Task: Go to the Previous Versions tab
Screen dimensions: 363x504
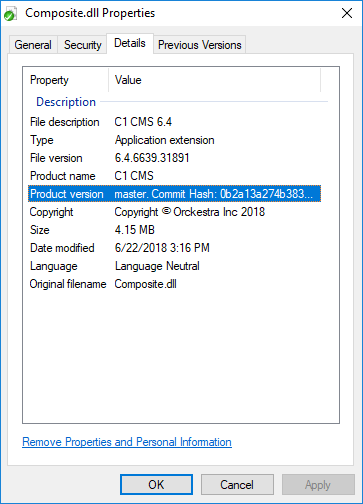Action: coord(200,45)
